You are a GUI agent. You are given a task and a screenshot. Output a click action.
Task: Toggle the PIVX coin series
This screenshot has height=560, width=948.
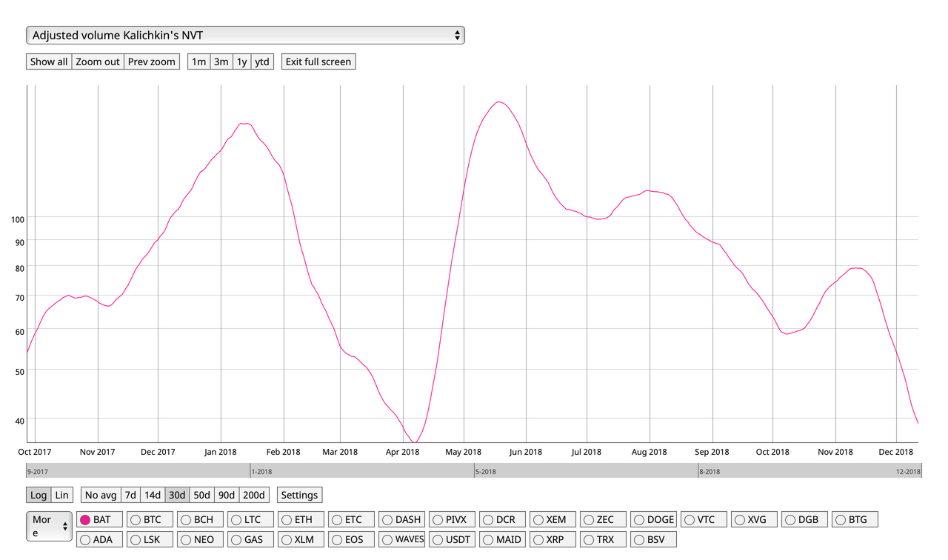(453, 519)
